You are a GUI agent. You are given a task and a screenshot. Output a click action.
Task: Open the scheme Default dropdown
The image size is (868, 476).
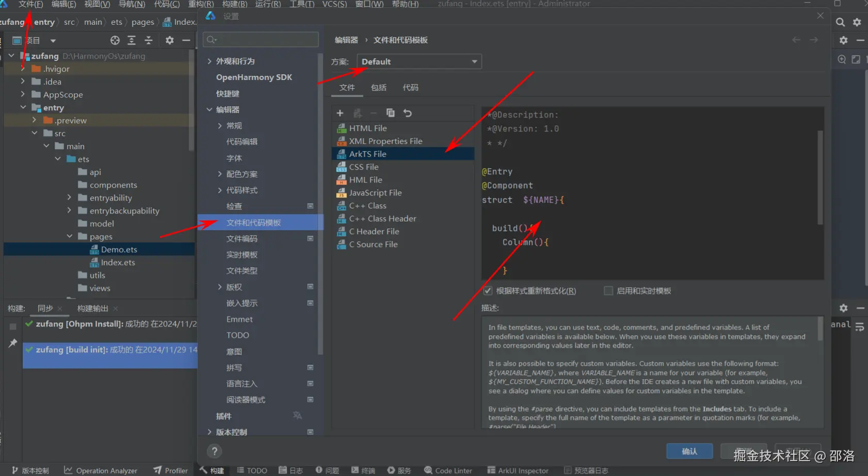point(419,61)
